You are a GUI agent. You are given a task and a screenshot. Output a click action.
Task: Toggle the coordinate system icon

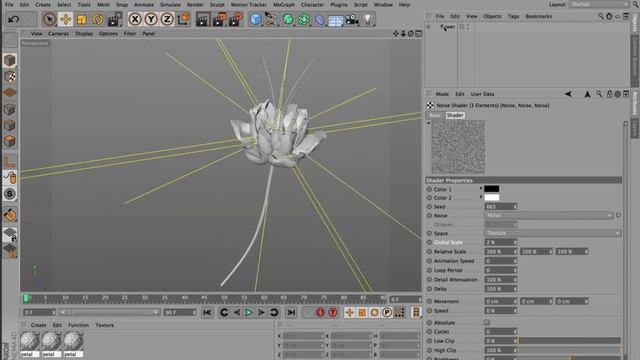click(x=184, y=19)
